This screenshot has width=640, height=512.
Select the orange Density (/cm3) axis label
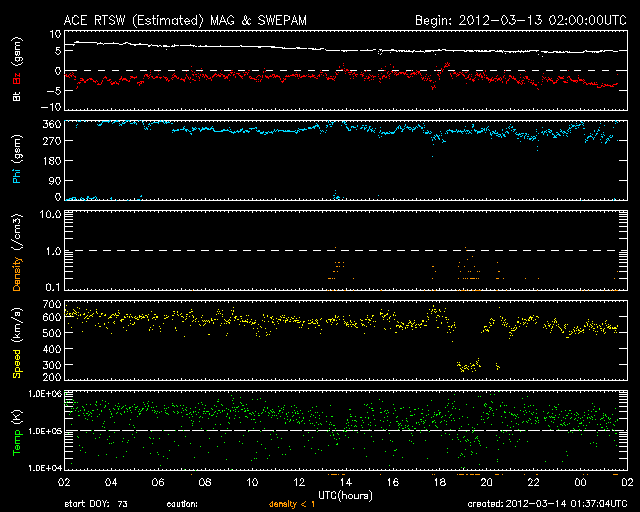[17, 258]
